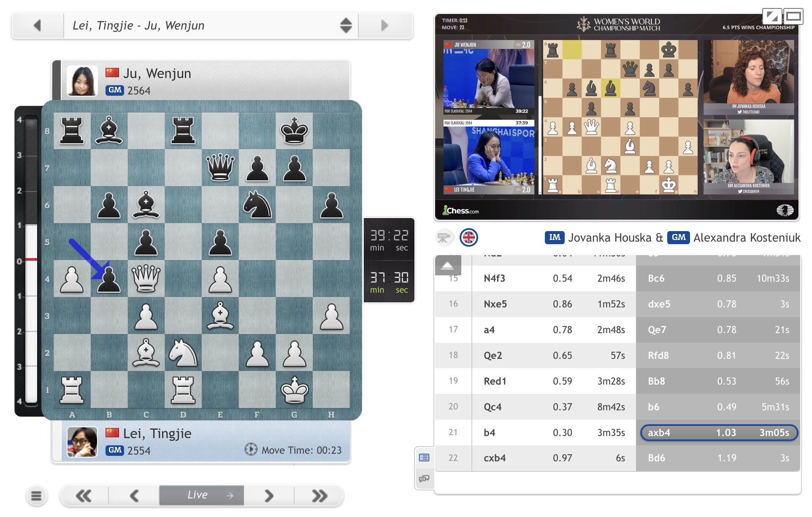Open the hamburger menu at bottom left
Screen dimensions: 812x517
click(x=36, y=496)
